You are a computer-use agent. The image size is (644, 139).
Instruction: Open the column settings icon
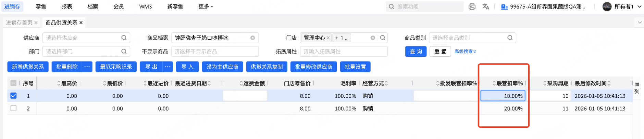coord(637,84)
